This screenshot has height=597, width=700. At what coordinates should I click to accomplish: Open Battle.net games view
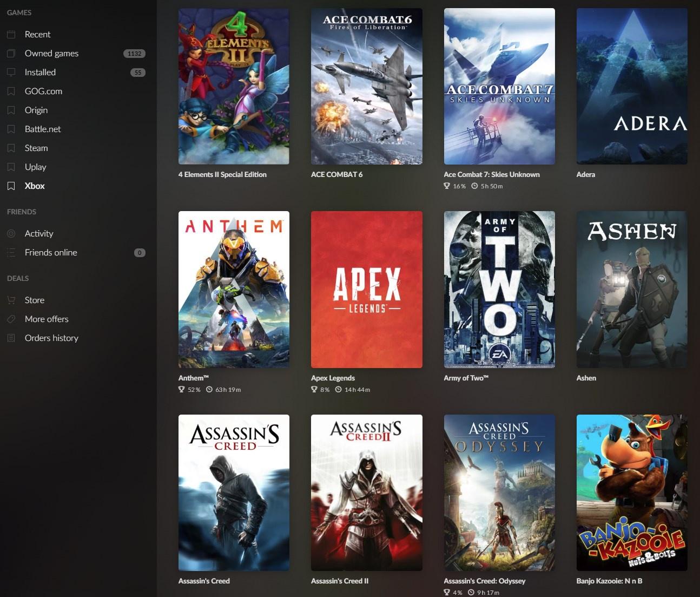43,129
